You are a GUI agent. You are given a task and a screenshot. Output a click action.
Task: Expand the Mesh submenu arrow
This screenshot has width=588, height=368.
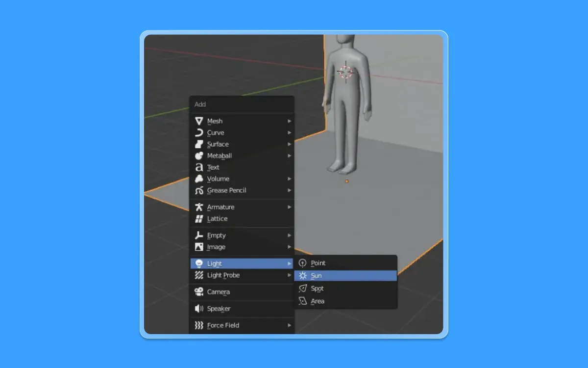[x=289, y=121]
